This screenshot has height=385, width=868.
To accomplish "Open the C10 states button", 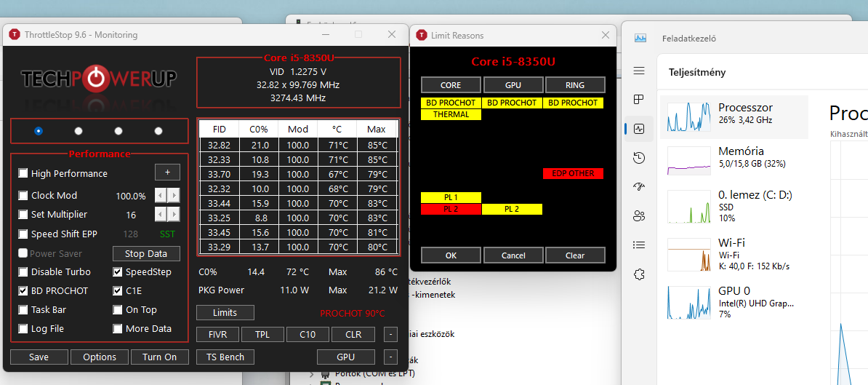I will click(308, 335).
